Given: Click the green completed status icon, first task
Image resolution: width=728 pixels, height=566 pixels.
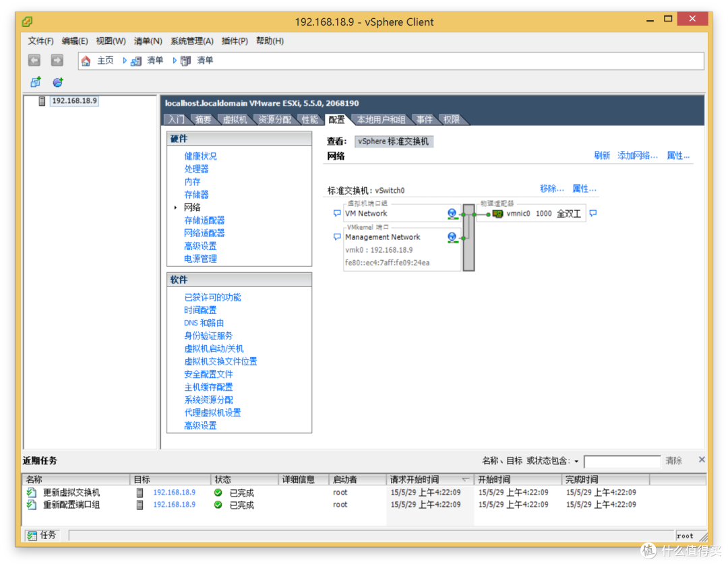Looking at the screenshot, I should pyautogui.click(x=218, y=493).
